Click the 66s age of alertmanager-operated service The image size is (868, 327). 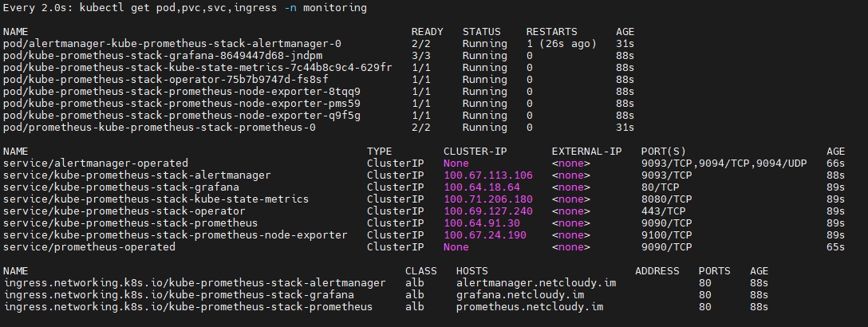[x=836, y=163]
